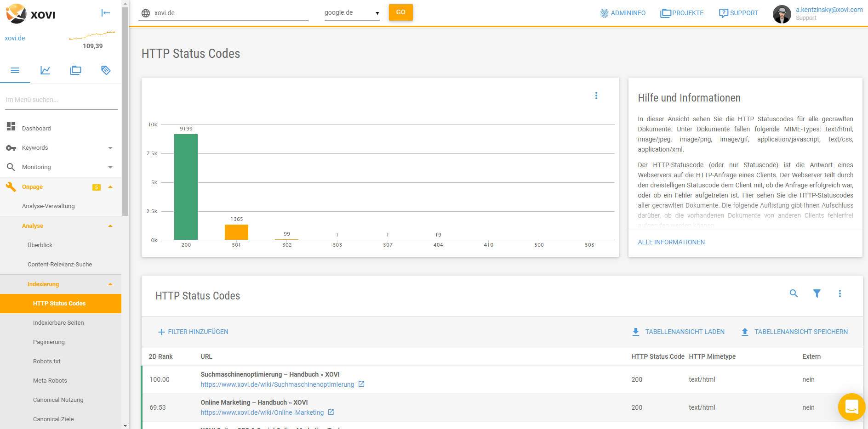This screenshot has width=868, height=429.
Task: Open Analyse-Verwaltung
Action: point(48,206)
